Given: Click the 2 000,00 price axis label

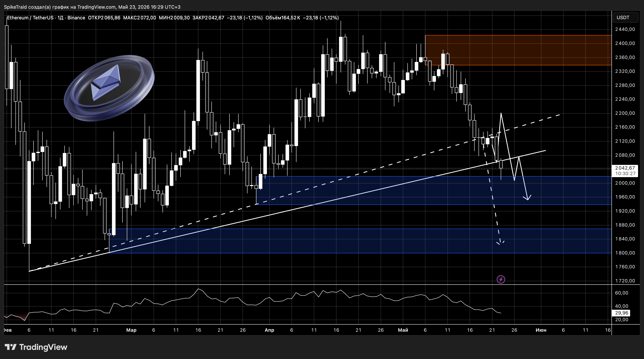Looking at the screenshot, I should point(625,183).
